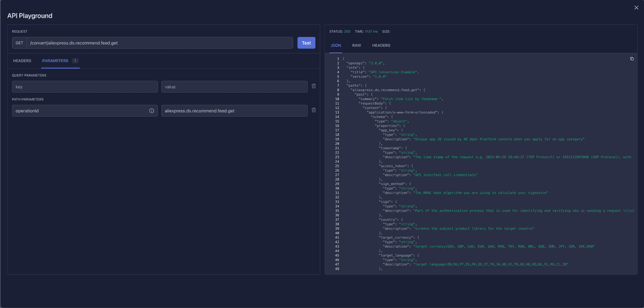644x308 pixels.
Task: Click the operationId path parameter name field
Action: coord(79,111)
